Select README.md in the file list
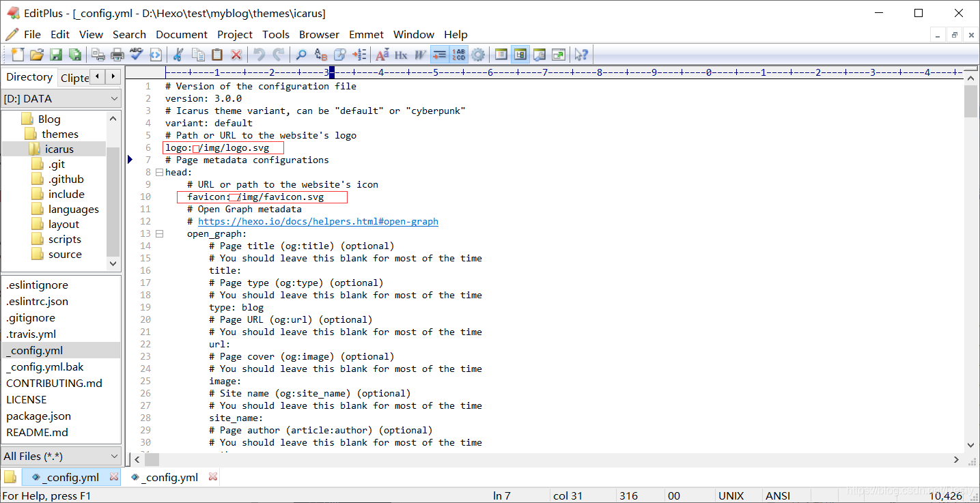The width and height of the screenshot is (980, 503). 37,432
